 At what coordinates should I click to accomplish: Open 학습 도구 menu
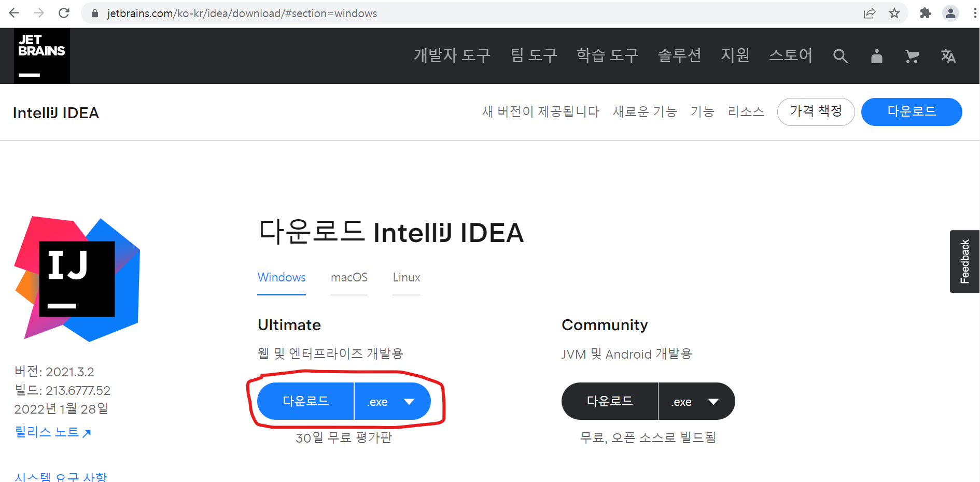coord(607,55)
